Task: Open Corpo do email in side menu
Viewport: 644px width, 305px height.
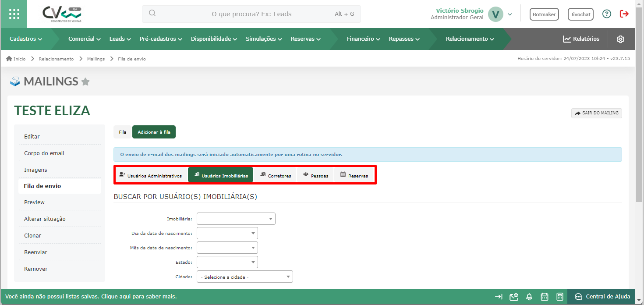Action: (60, 153)
